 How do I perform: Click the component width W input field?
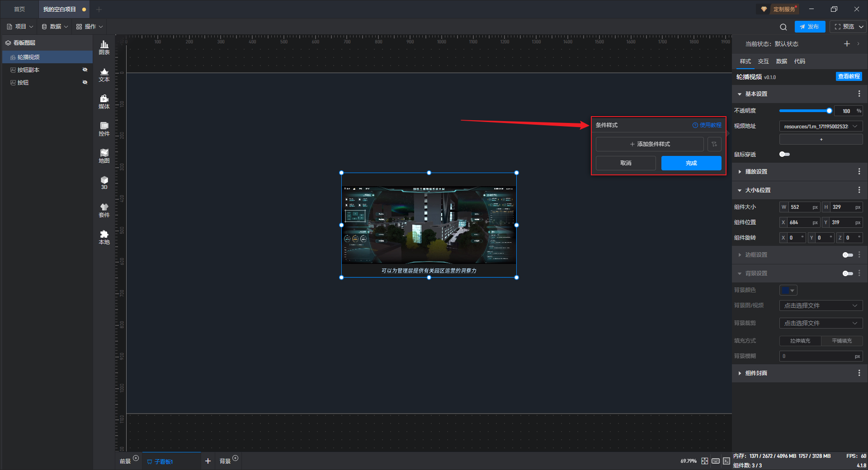[800, 207]
